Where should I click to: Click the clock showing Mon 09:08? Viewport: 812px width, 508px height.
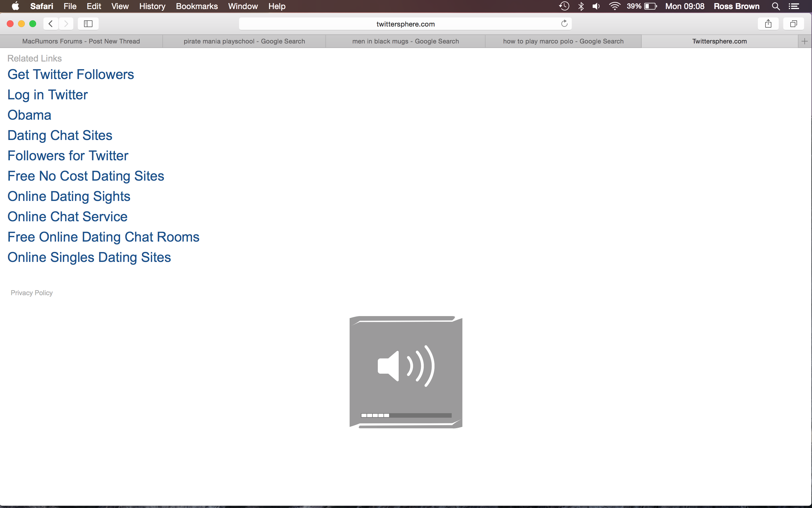click(x=685, y=6)
